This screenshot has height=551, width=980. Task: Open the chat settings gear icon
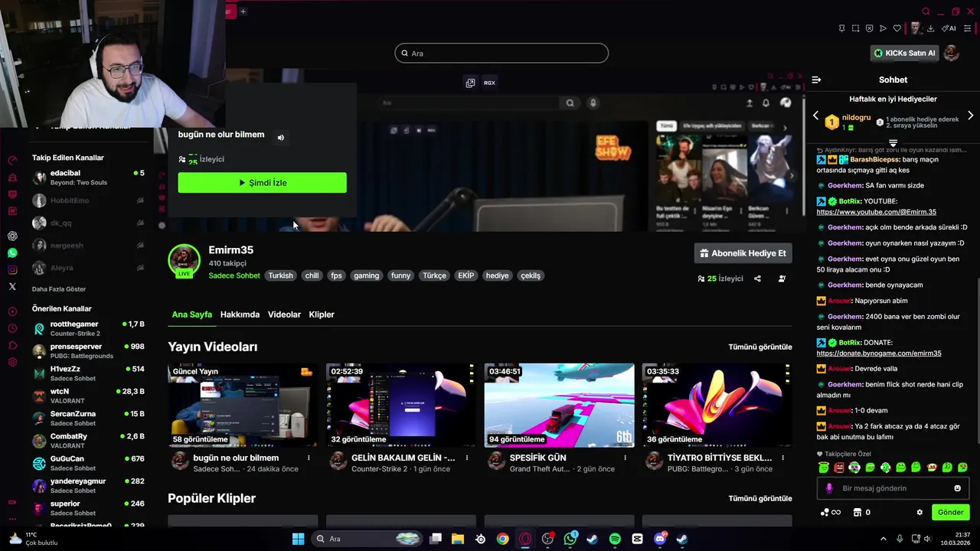click(x=920, y=512)
